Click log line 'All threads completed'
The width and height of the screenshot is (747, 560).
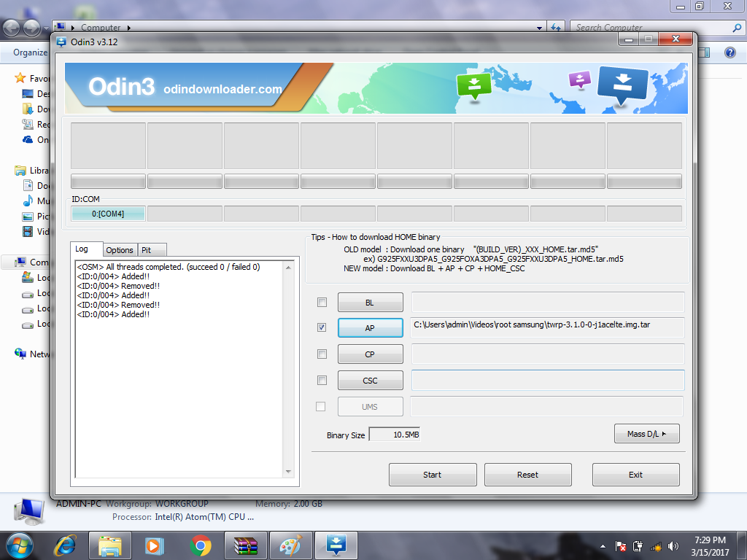(169, 267)
